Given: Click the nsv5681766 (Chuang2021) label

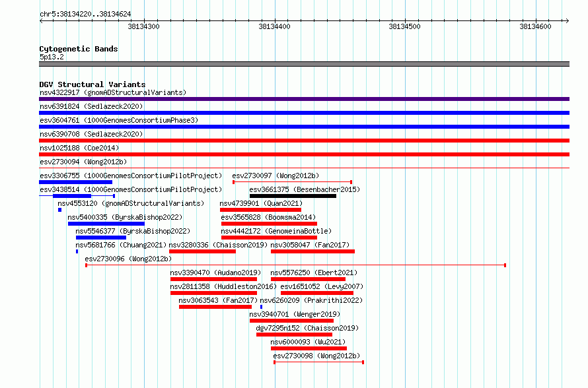Looking at the screenshot, I should coord(121,245).
